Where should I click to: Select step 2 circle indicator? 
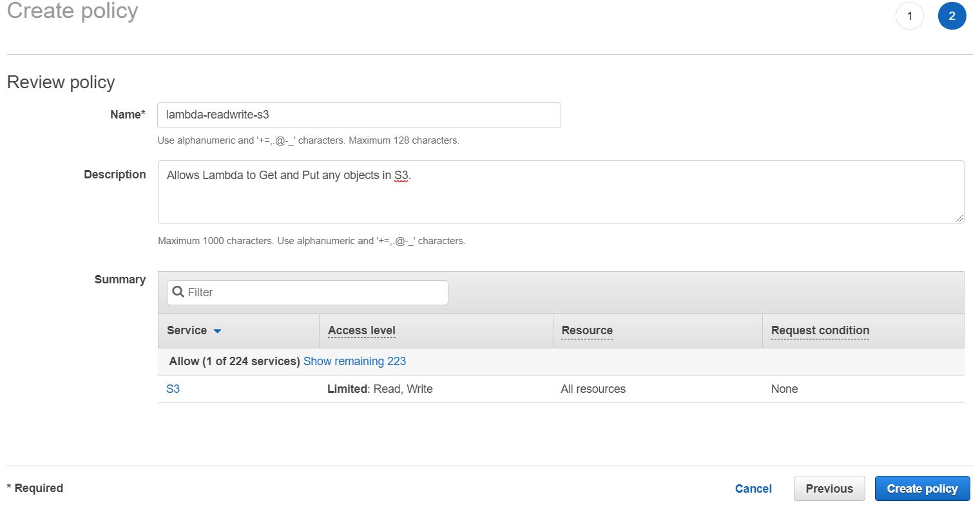point(952,16)
